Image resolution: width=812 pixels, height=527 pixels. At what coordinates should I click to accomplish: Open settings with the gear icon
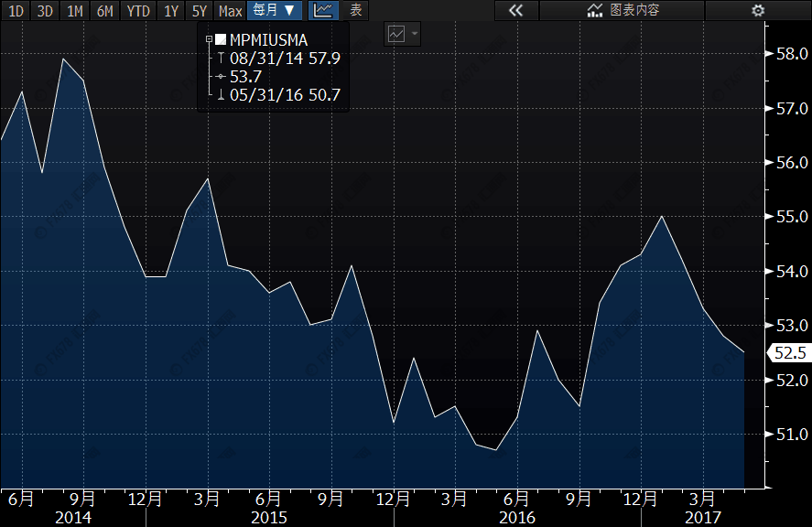pos(757,11)
